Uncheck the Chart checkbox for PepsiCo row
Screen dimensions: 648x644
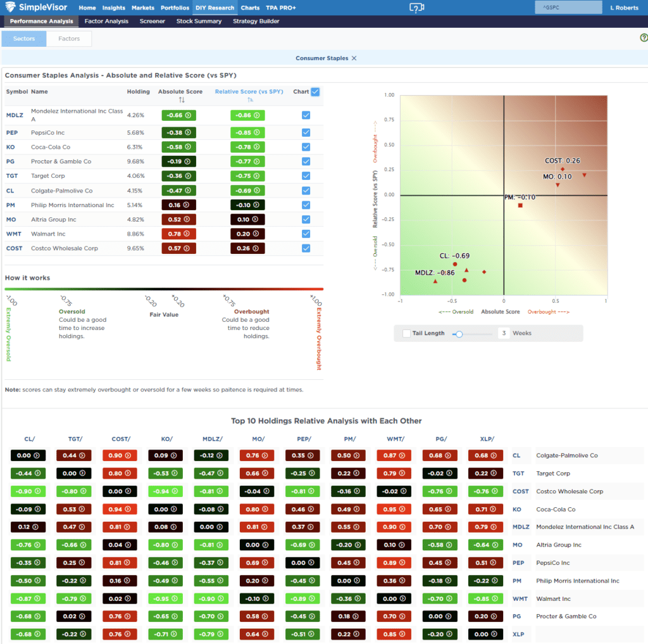pyautogui.click(x=305, y=132)
